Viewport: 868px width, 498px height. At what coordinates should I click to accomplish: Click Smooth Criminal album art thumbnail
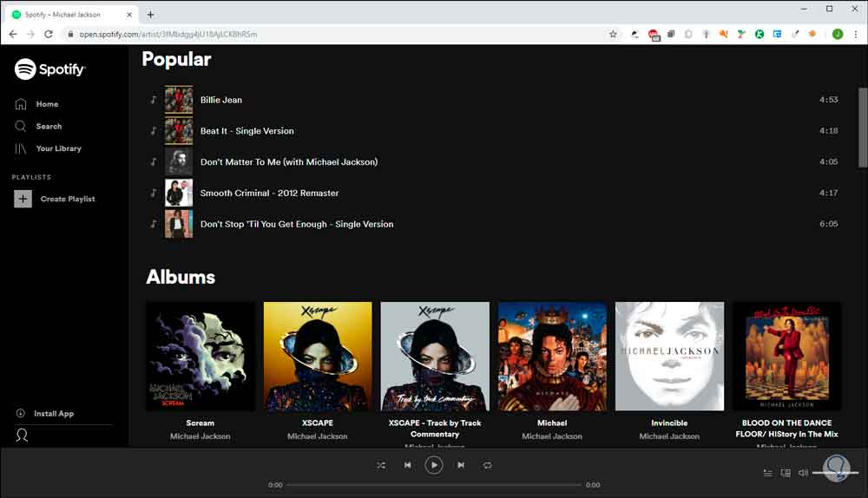click(x=179, y=193)
